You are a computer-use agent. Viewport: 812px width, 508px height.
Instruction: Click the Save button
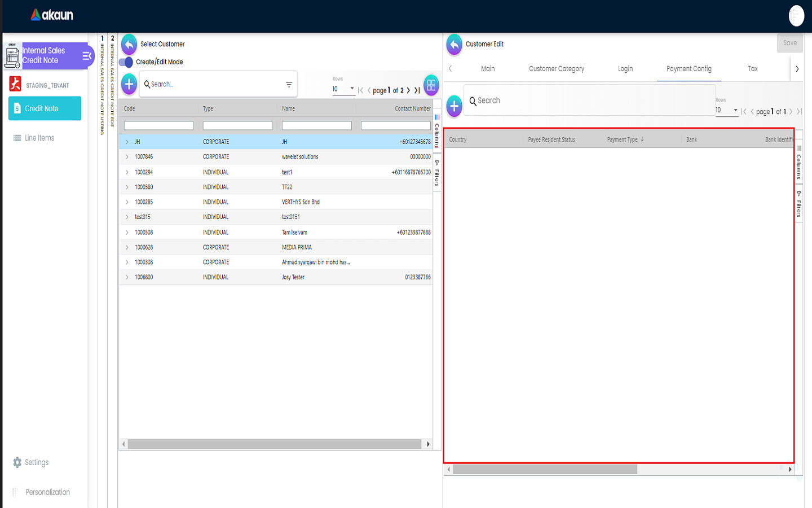point(789,43)
